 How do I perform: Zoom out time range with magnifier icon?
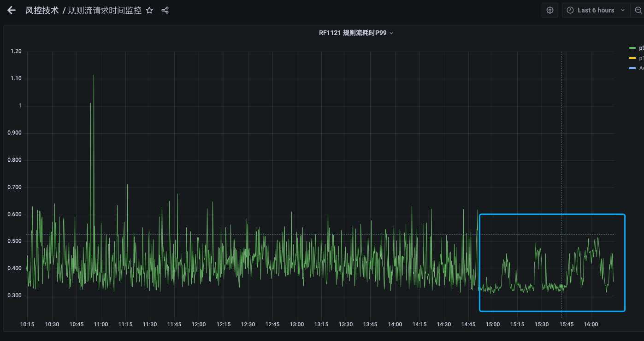pyautogui.click(x=638, y=10)
